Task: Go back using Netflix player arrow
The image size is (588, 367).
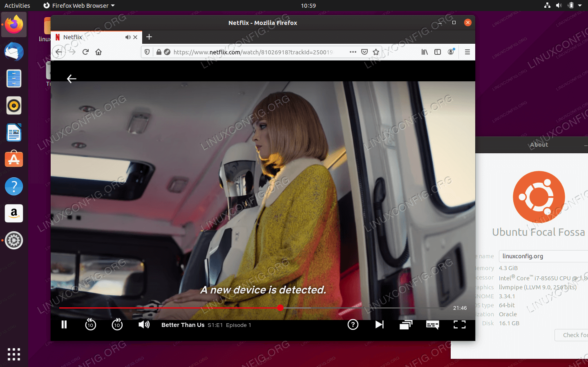Action: (72, 78)
